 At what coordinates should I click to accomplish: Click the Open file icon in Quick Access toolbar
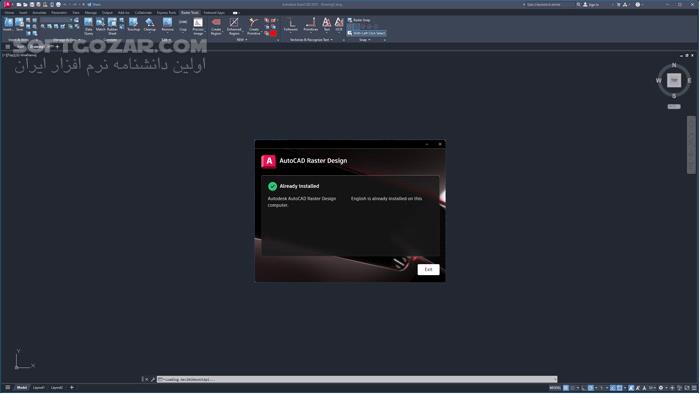[25, 4]
